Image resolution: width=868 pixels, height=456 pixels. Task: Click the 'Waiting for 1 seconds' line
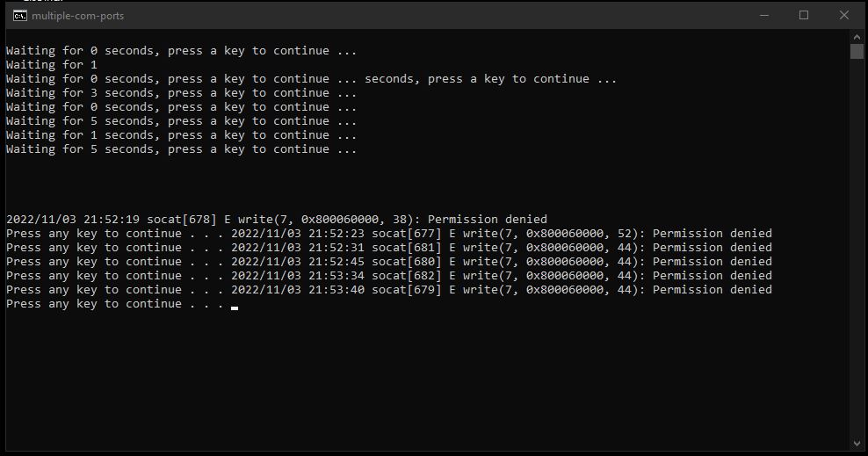181,135
